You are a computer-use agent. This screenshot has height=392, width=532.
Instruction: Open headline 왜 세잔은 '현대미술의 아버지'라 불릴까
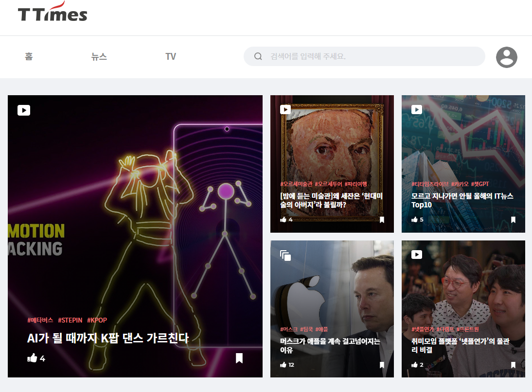tap(331, 200)
